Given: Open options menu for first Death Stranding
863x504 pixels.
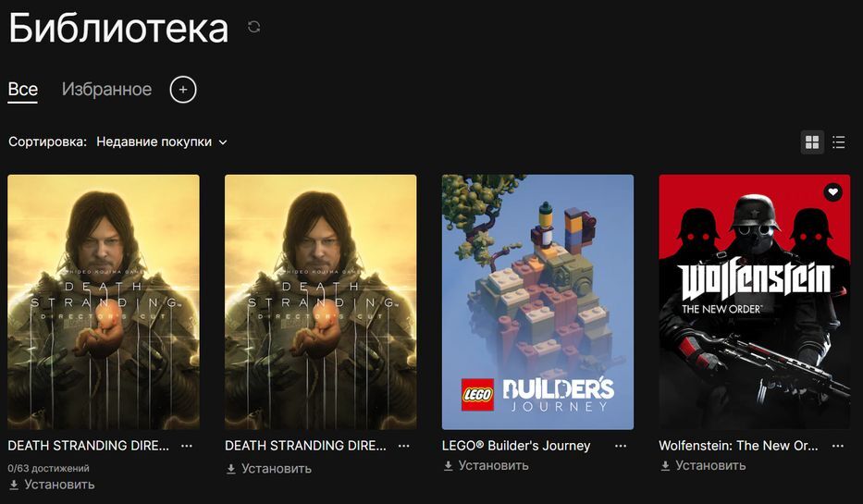Looking at the screenshot, I should pyautogui.click(x=187, y=446).
